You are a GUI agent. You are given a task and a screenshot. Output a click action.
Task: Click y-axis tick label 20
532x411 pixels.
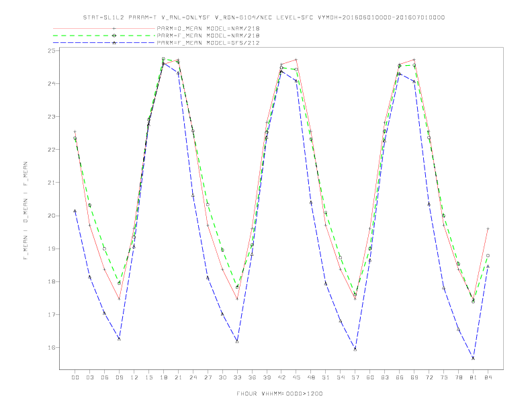[52, 216]
